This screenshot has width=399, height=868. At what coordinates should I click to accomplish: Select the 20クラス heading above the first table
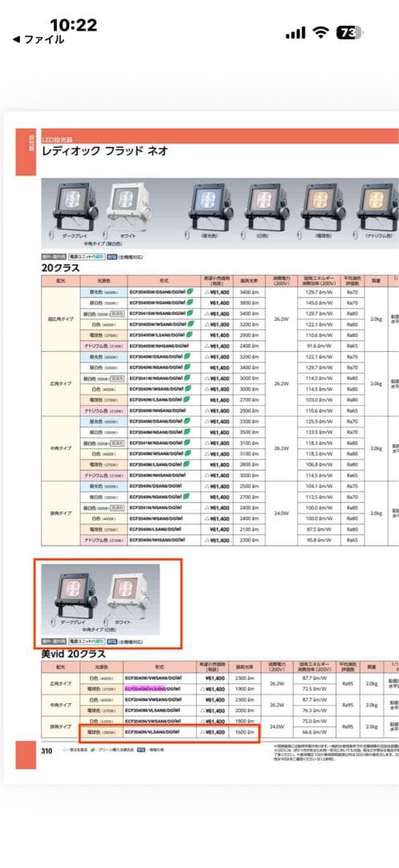pyautogui.click(x=61, y=268)
